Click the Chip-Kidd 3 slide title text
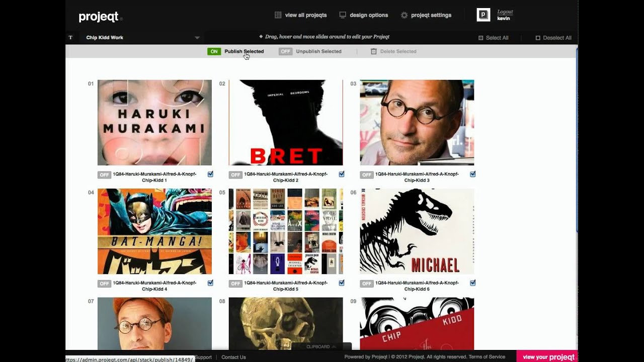 pos(417,177)
